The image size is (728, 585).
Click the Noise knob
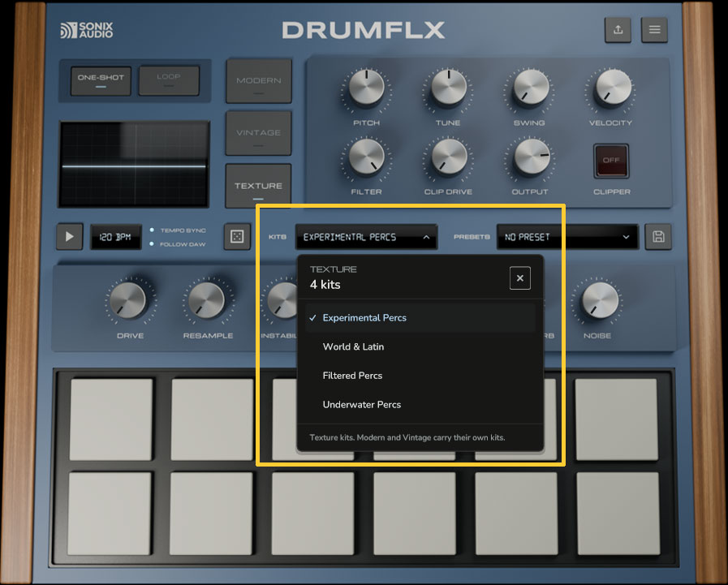coord(600,300)
